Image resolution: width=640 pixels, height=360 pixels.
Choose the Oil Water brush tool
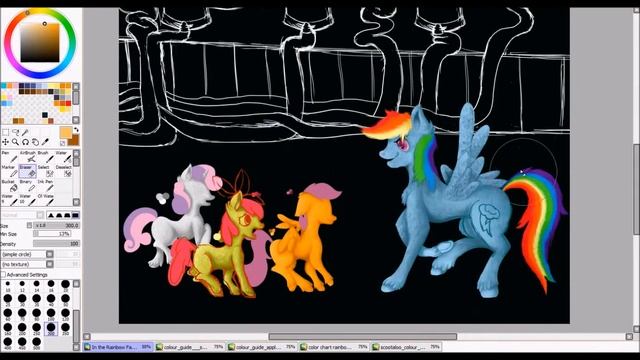click(x=46, y=200)
